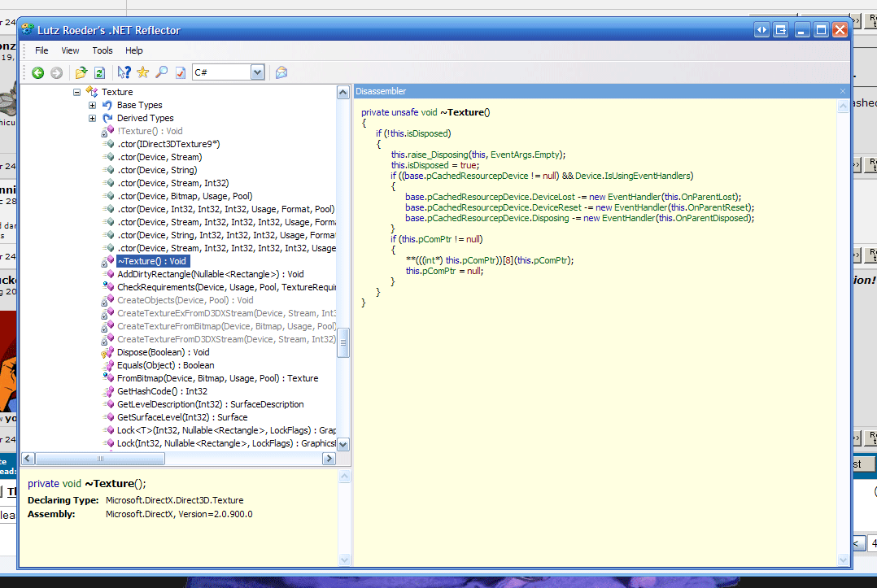Click the CheckRequirements method icon
The image size is (877, 588).
point(108,287)
